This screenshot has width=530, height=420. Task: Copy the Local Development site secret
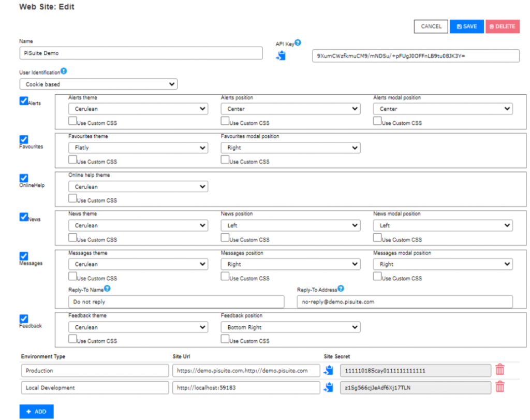tap(329, 387)
